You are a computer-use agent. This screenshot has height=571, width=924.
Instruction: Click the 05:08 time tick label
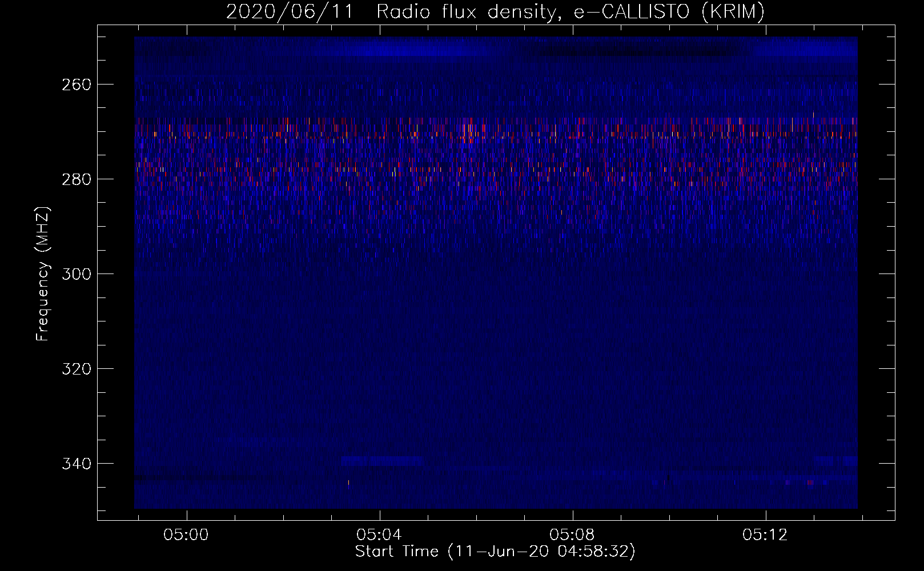(572, 535)
